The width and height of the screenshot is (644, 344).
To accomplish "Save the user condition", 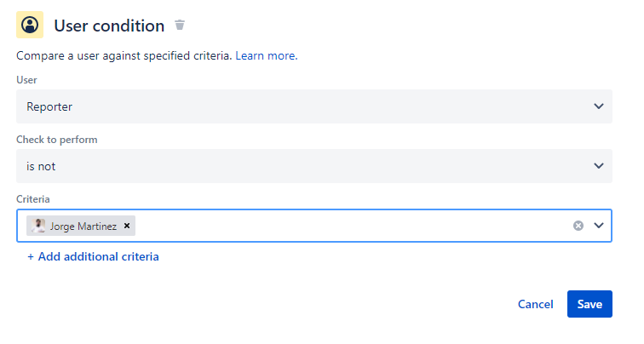I will [589, 304].
